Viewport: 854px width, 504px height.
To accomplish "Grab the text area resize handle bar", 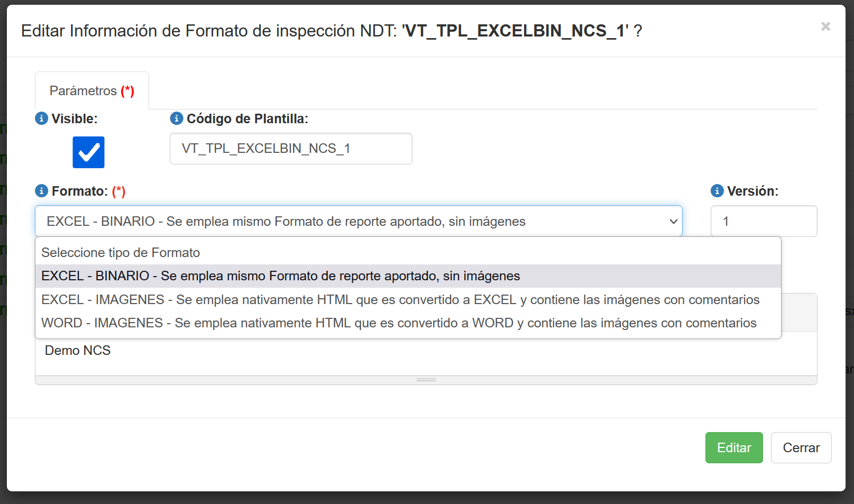I will 426,380.
